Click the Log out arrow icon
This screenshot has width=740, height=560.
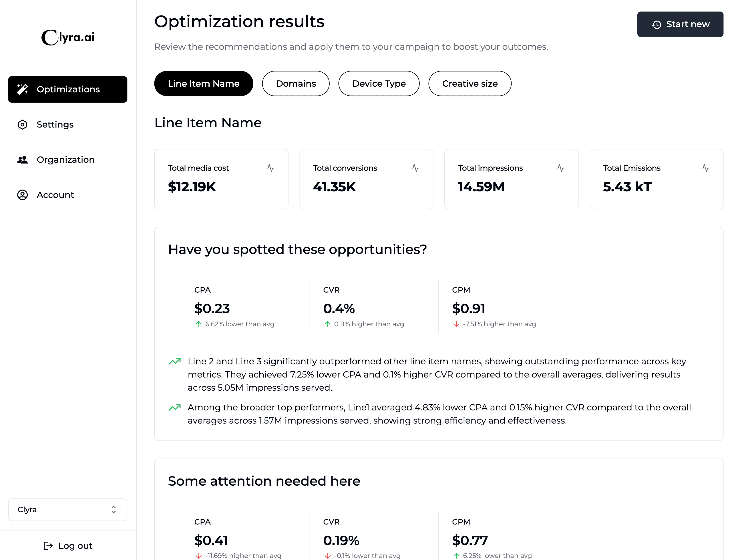click(x=48, y=546)
